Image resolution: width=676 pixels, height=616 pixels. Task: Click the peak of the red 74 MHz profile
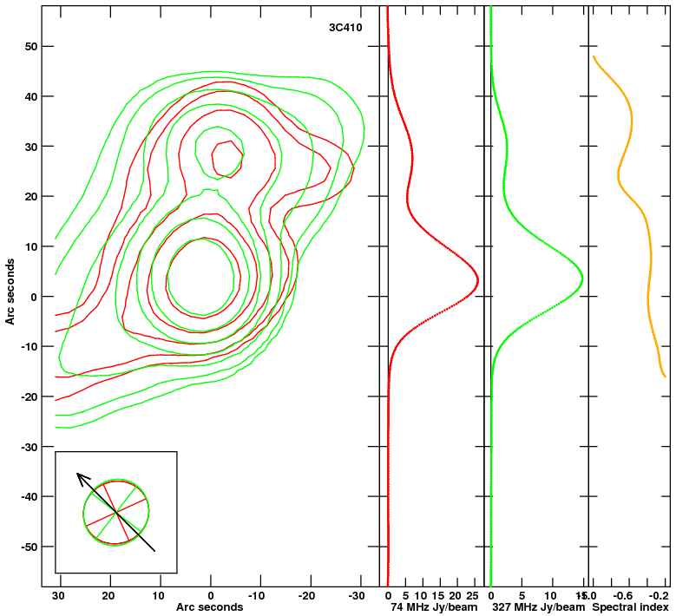click(x=477, y=280)
